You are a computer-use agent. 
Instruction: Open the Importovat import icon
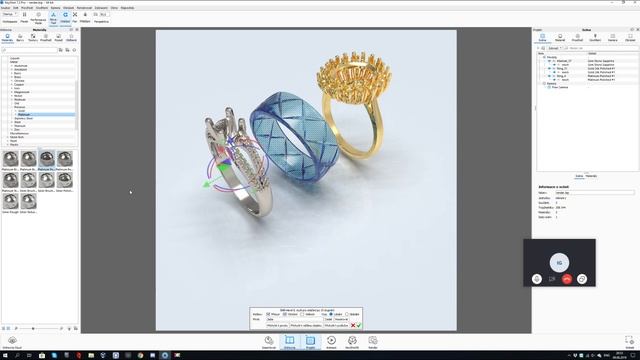tap(269, 342)
